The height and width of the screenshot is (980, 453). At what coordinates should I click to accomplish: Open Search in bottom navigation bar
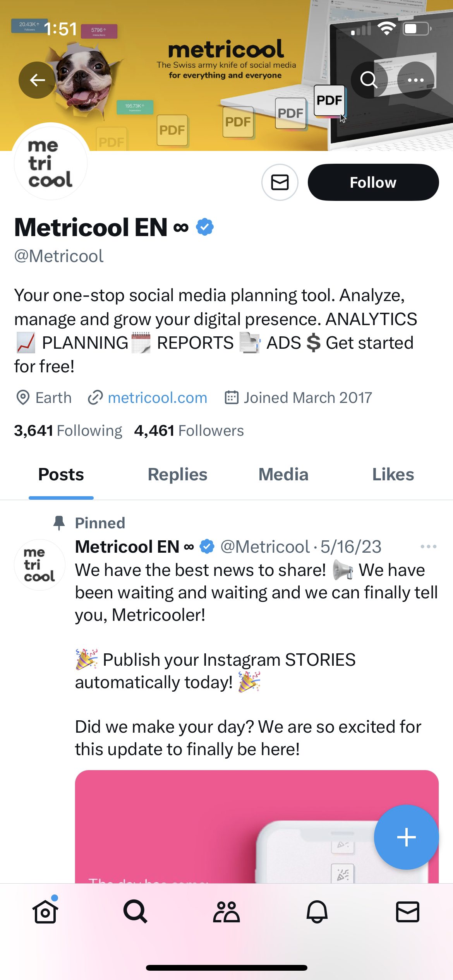[136, 911]
